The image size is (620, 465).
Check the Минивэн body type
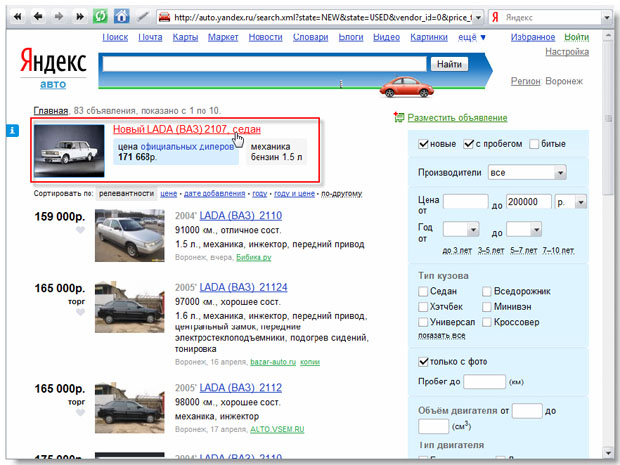pyautogui.click(x=487, y=307)
